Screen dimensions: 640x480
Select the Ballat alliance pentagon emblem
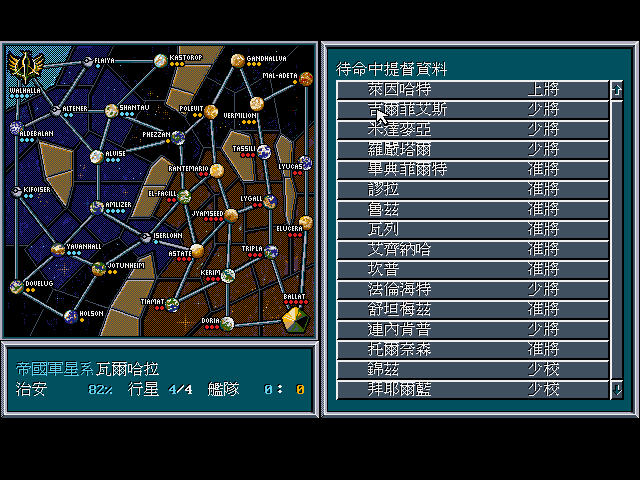coord(296,320)
